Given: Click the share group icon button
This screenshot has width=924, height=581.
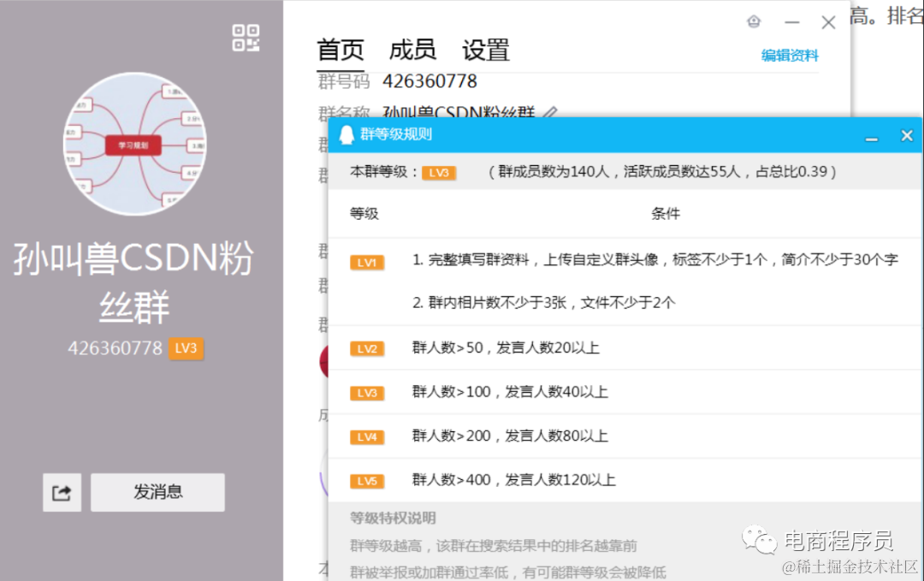Looking at the screenshot, I should (62, 492).
